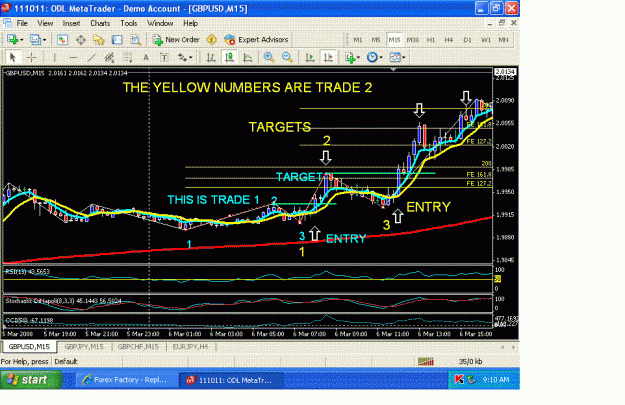Switch timeframe to H1
The height and width of the screenshot is (405, 625).
[x=431, y=40]
